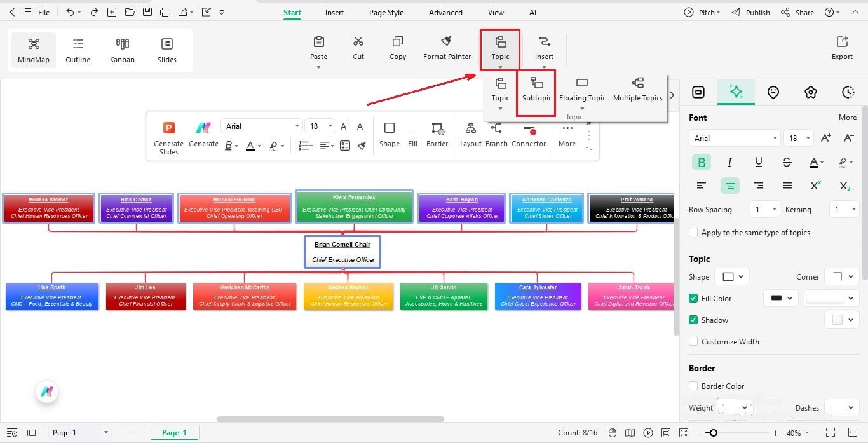Toggle Italic in the right Font panel
The image size is (868, 443).
click(730, 162)
